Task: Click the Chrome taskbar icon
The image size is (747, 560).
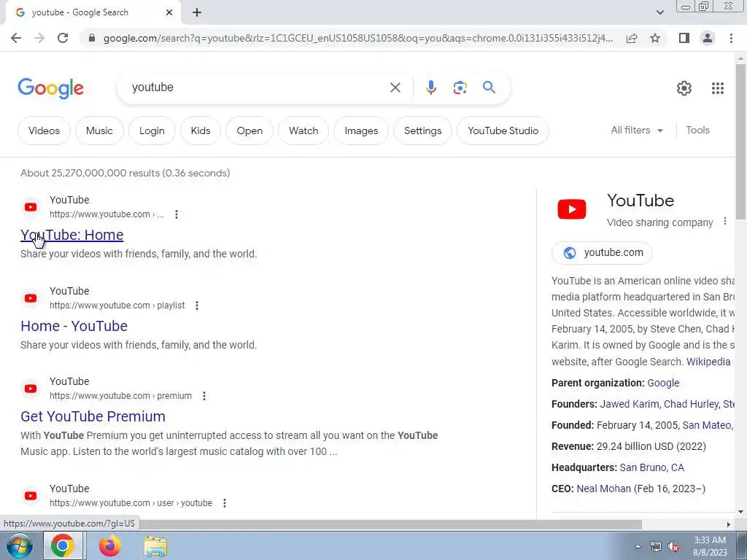Action: tap(63, 545)
